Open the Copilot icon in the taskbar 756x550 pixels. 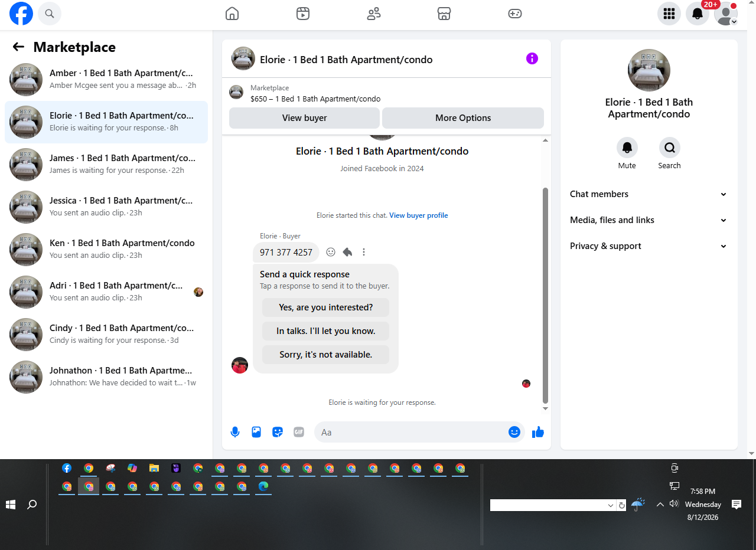(132, 468)
